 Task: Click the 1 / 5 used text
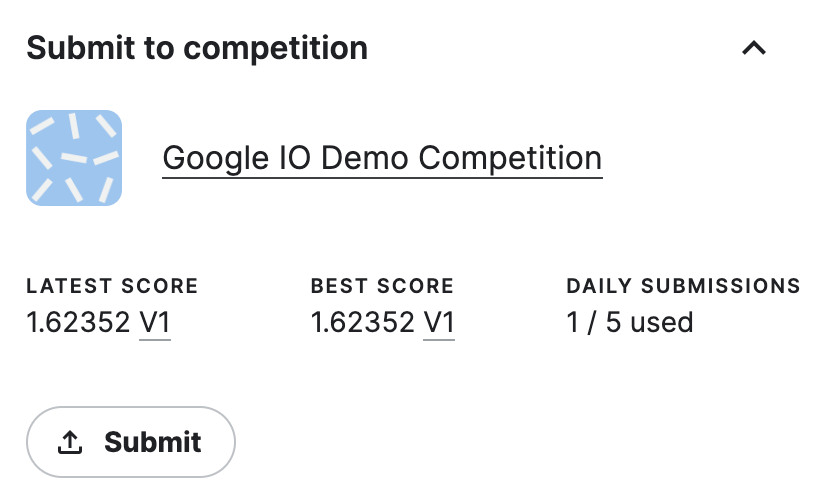[629, 322]
